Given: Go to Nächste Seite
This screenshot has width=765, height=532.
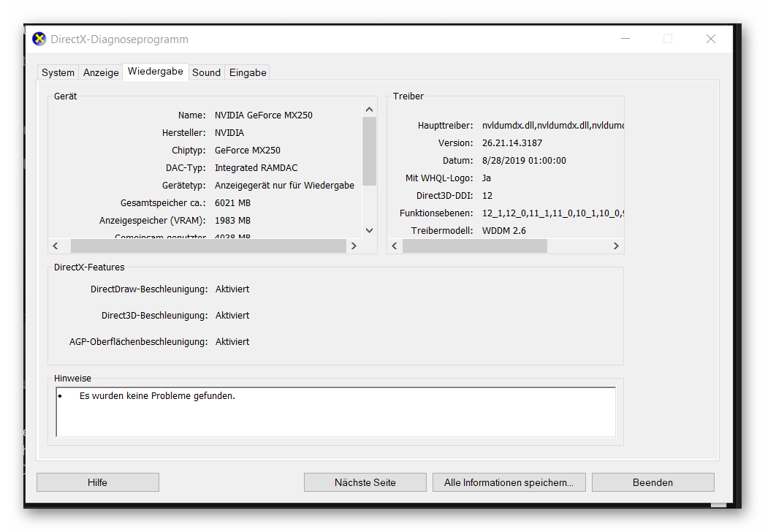Looking at the screenshot, I should point(365,482).
